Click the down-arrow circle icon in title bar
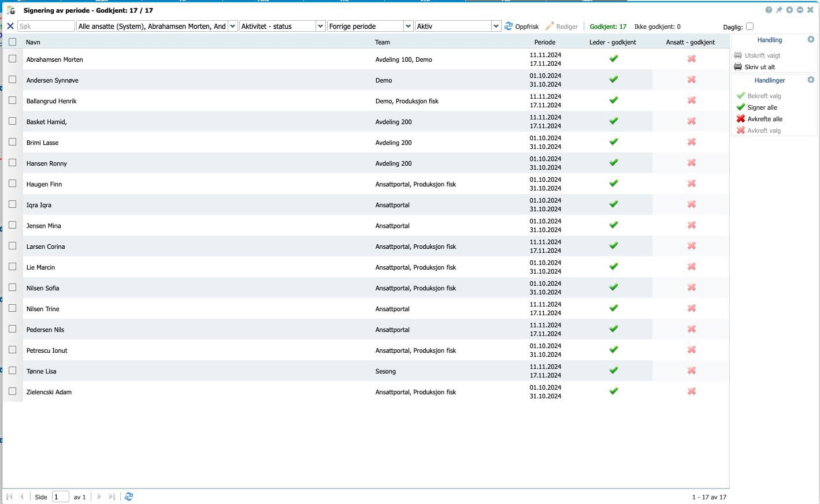Screen dimensions: 820x504 pyautogui.click(x=789, y=10)
